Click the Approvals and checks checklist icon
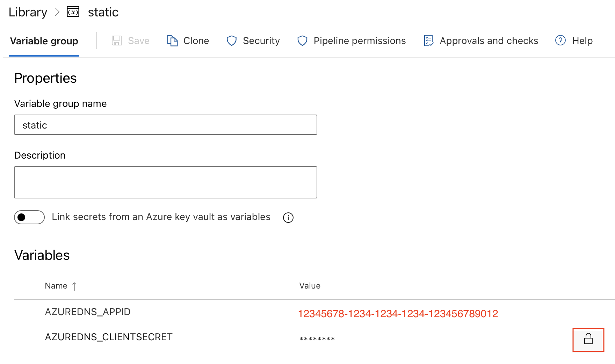The image size is (615, 364). point(428,41)
